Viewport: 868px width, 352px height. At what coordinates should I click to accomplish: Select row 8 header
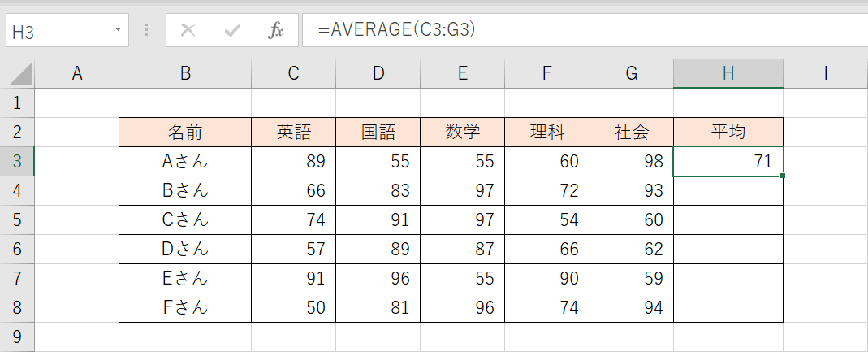pos(17,307)
